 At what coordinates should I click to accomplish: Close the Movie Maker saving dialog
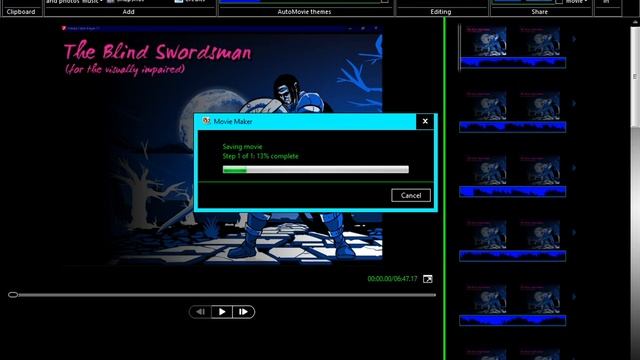[425, 121]
